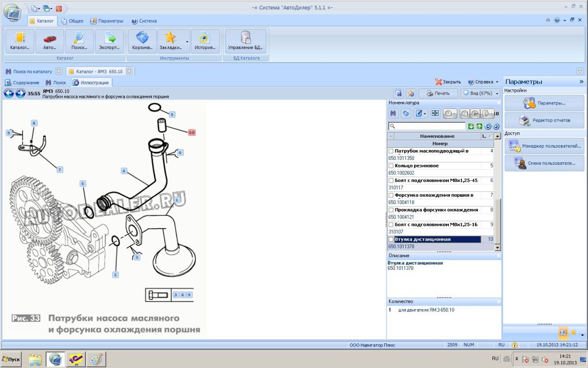The image size is (588, 368).
Task: Open Paint from the Windows taskbar
Action: point(97,360)
